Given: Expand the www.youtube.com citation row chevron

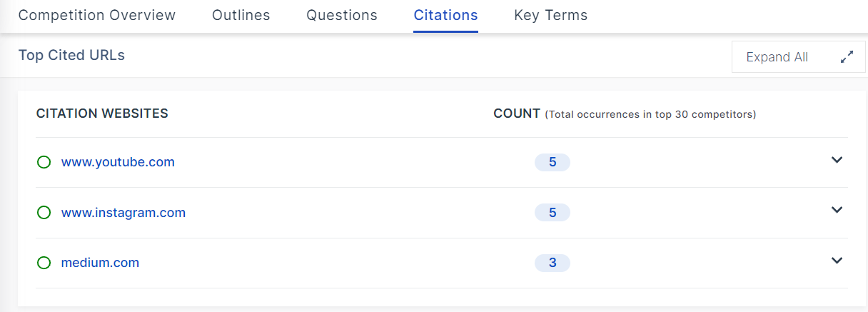Looking at the screenshot, I should click(x=837, y=160).
